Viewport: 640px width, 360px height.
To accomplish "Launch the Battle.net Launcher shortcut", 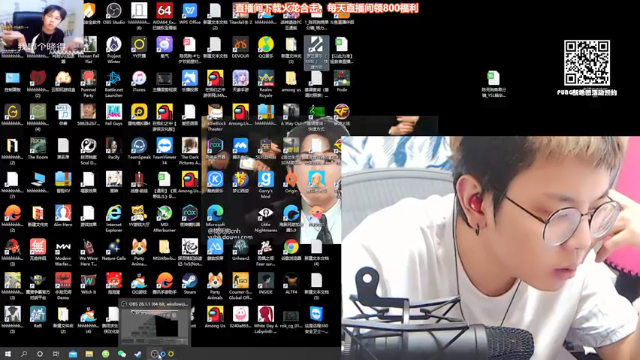I will click(114, 83).
